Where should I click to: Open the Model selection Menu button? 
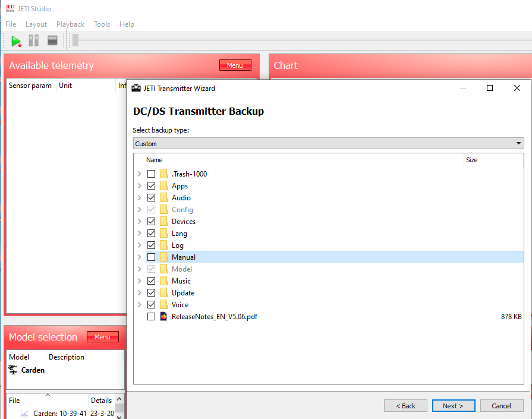pos(102,337)
